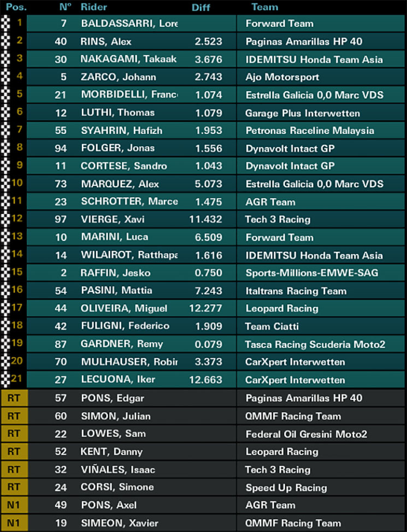The height and width of the screenshot is (532, 407).
Task: Click the 11.432 diff value
Action: pyautogui.click(x=206, y=220)
